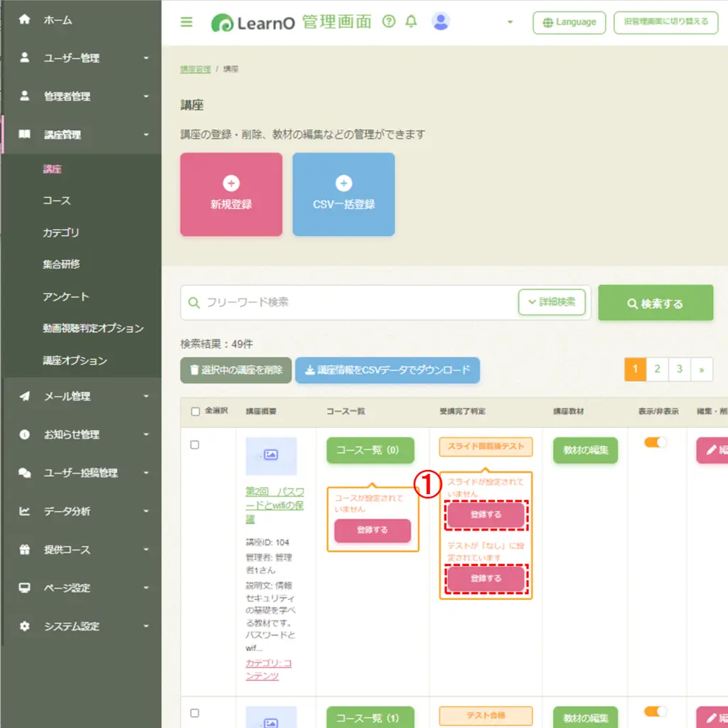Image resolution: width=728 pixels, height=728 pixels.
Task: Check the 全選択 checkbox
Action: [196, 412]
